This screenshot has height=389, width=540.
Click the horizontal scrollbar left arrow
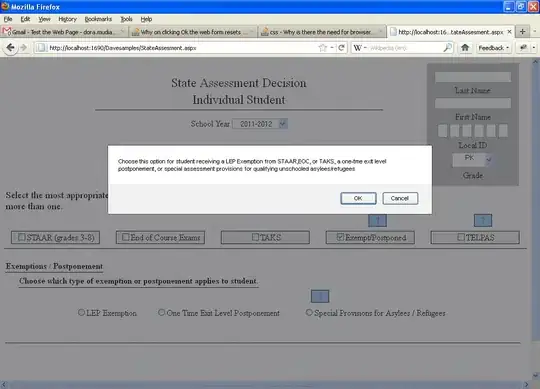(x=4, y=385)
